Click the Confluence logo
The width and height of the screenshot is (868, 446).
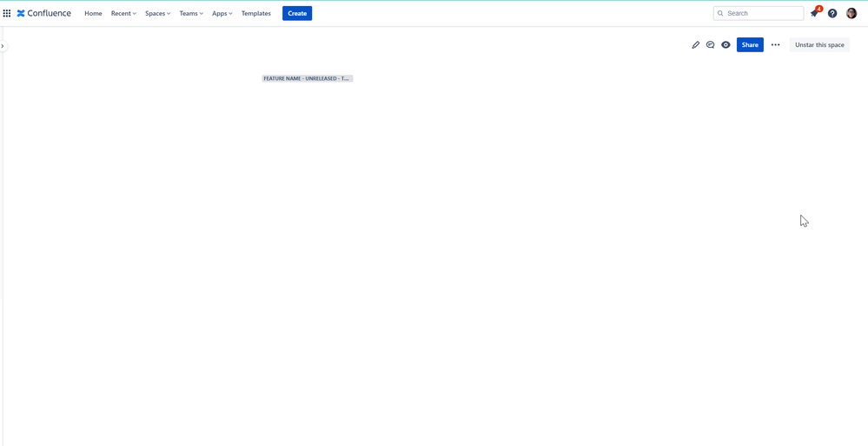tap(43, 13)
